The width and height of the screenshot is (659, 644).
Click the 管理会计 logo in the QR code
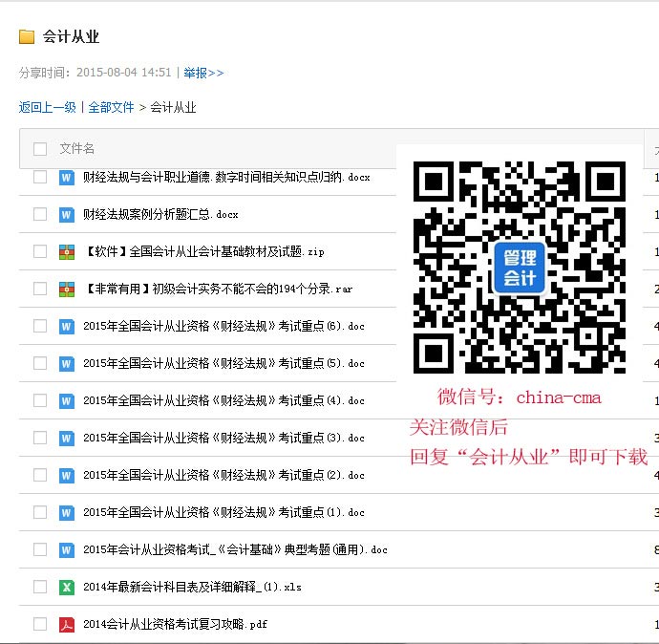click(x=520, y=268)
